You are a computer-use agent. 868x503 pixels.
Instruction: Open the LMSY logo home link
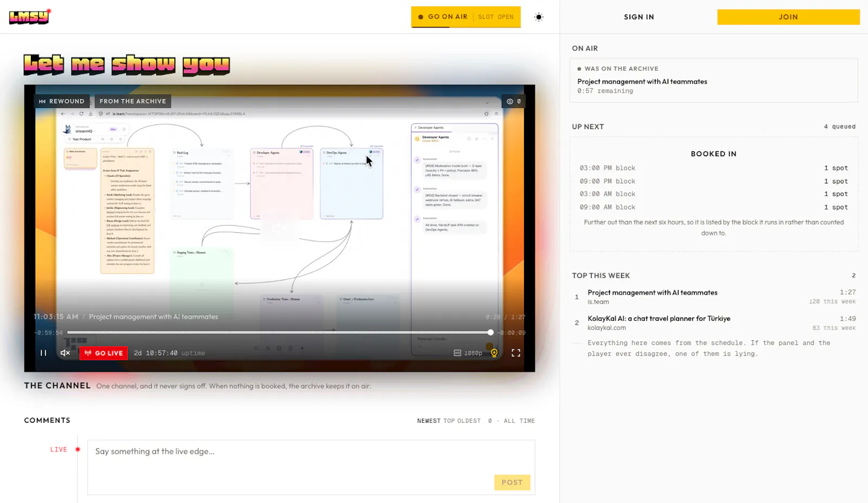pyautogui.click(x=30, y=17)
